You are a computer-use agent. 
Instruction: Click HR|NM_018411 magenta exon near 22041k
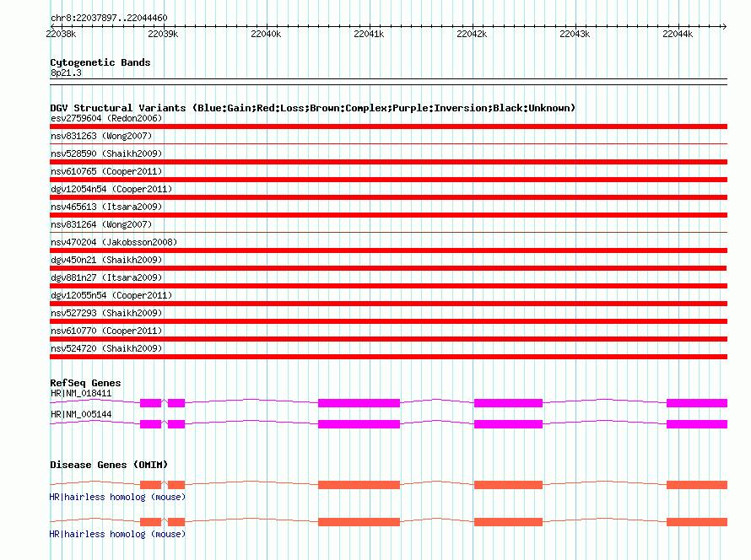point(359,403)
